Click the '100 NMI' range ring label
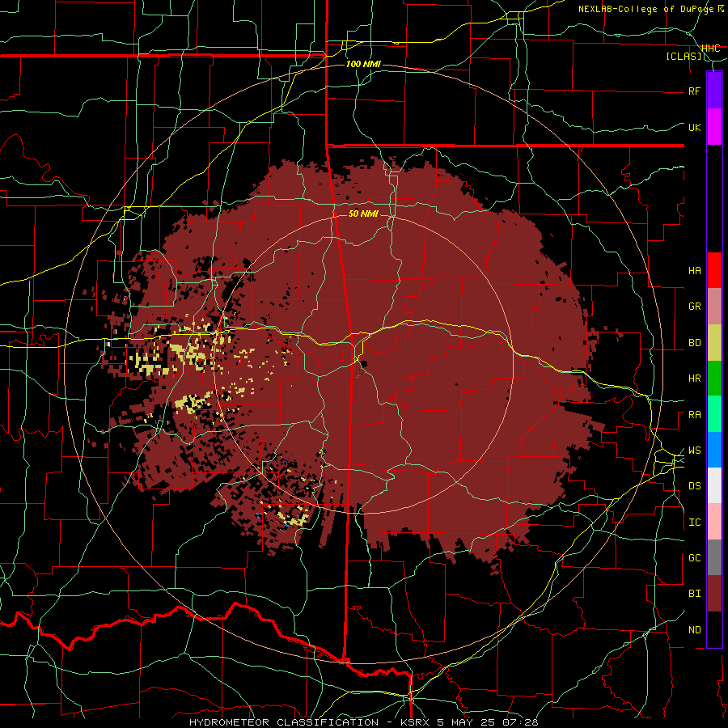728x728 pixels. click(363, 64)
